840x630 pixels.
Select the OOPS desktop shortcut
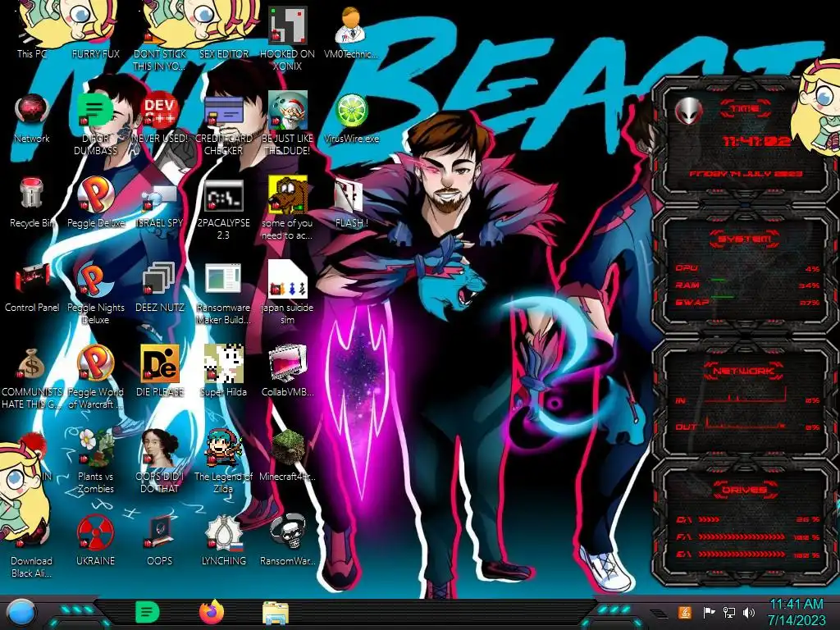(x=160, y=540)
